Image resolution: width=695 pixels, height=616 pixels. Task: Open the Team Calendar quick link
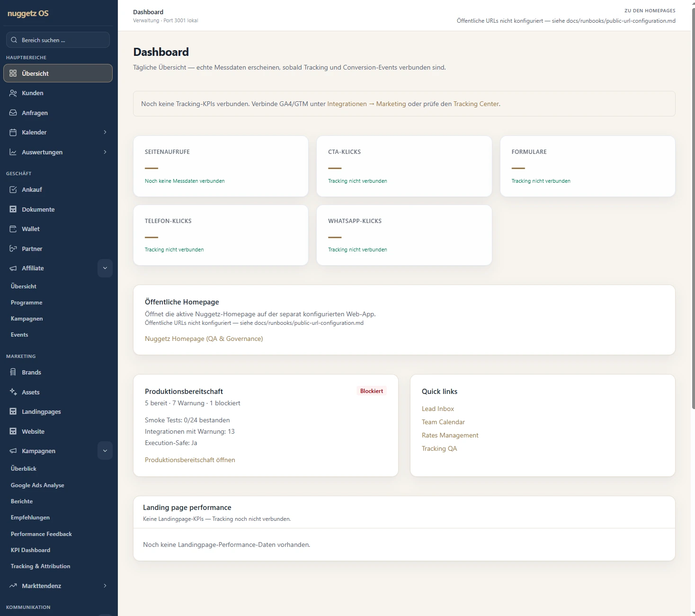click(x=443, y=422)
